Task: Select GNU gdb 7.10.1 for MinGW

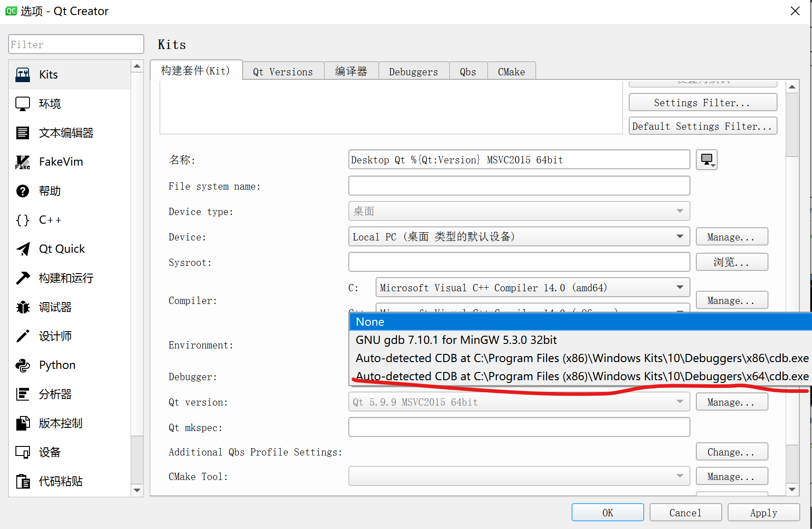Action: pyautogui.click(x=456, y=340)
